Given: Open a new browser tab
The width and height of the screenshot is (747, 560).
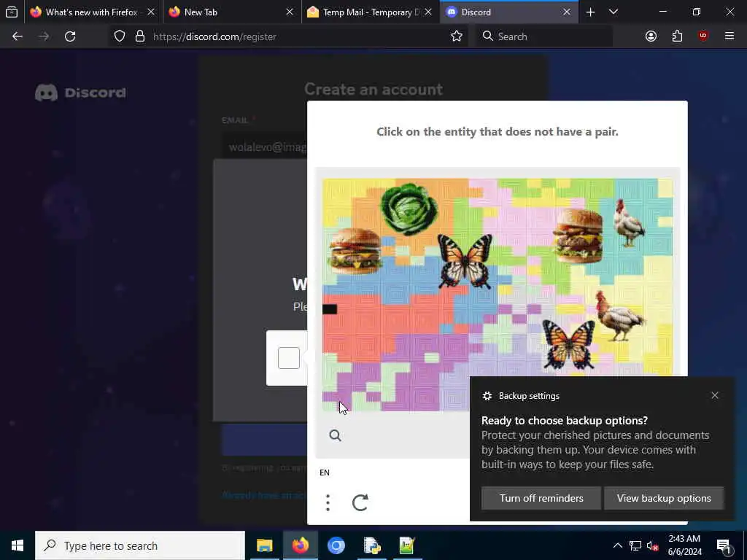Looking at the screenshot, I should coord(590,12).
